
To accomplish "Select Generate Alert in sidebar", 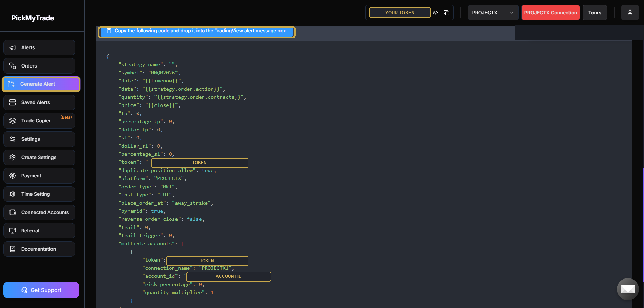I will pos(41,84).
